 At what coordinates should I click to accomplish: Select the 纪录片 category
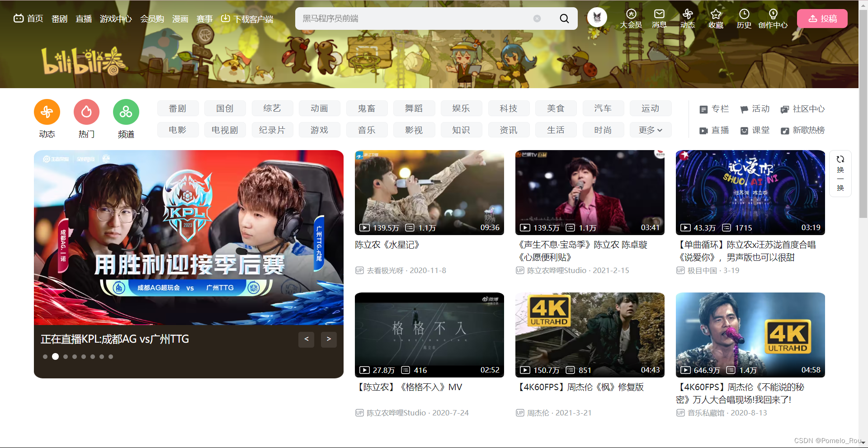pos(272,130)
